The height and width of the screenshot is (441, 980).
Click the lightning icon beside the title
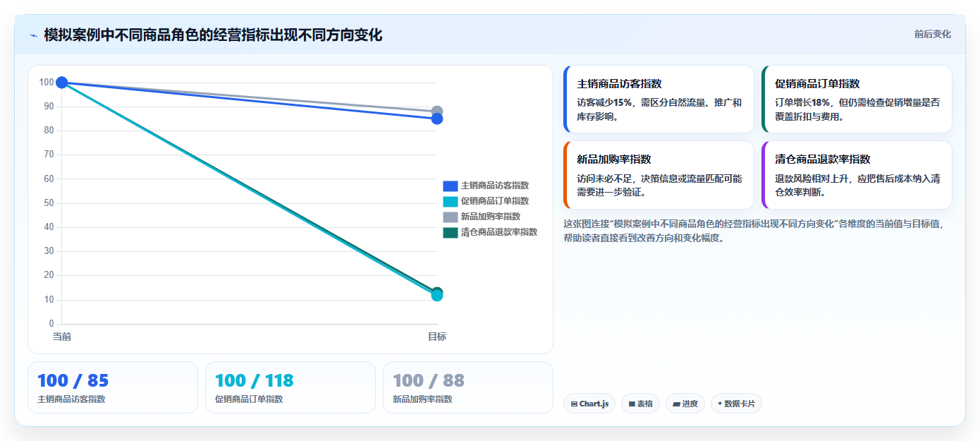[33, 35]
